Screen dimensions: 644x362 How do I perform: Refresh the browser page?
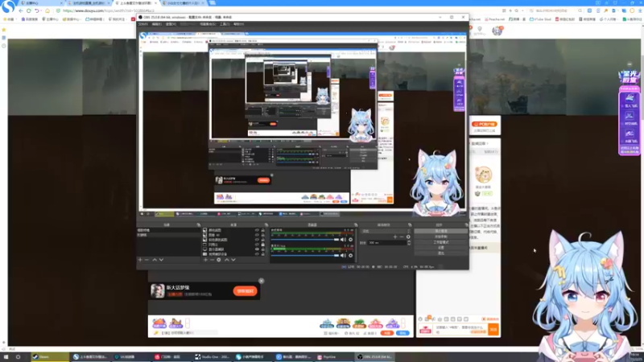click(x=29, y=10)
